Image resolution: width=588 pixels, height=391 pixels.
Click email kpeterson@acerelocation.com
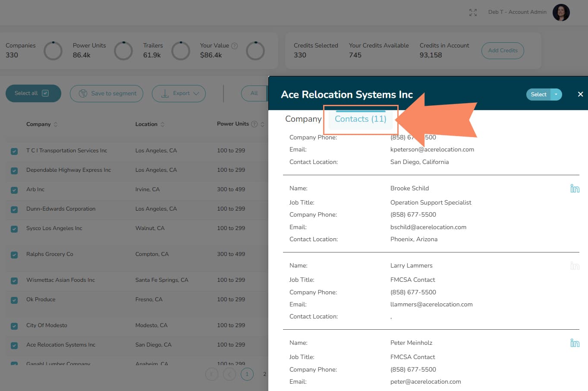click(x=432, y=150)
